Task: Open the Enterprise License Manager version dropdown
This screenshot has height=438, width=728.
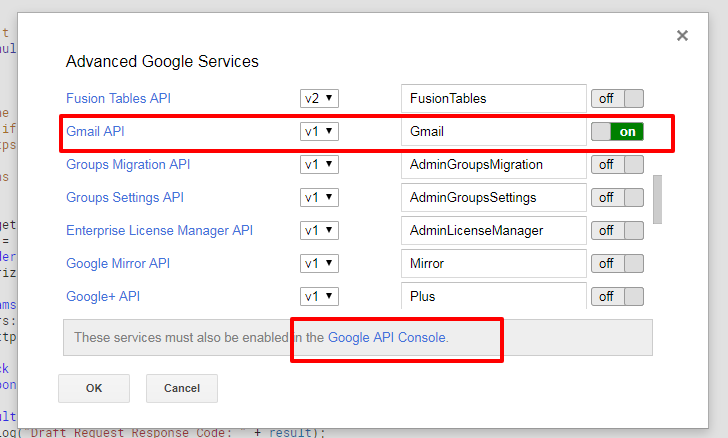Action: 319,230
